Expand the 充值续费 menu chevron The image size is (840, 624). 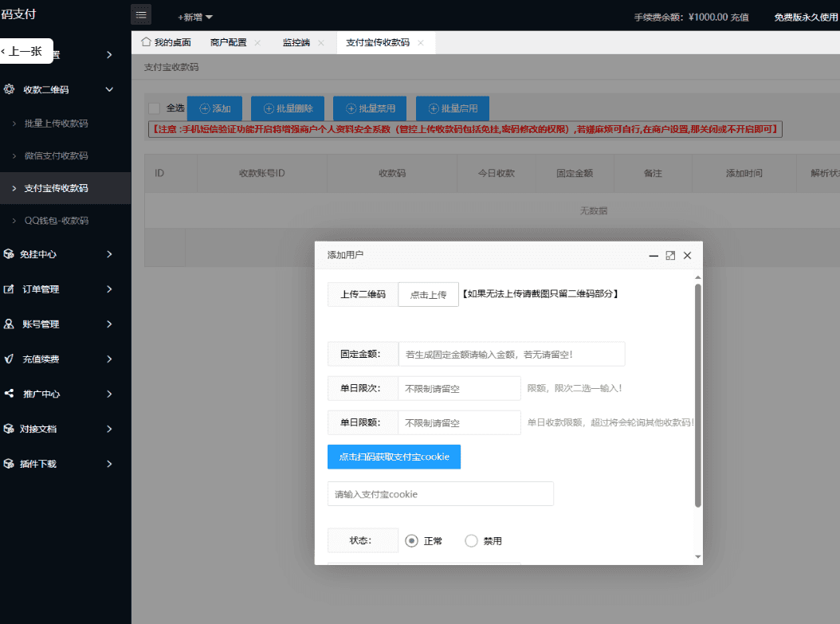(109, 359)
